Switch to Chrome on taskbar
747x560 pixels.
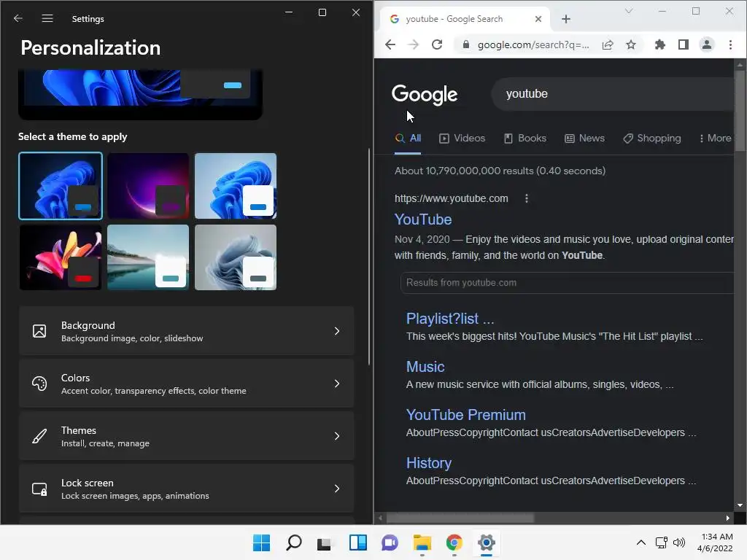[x=454, y=542]
